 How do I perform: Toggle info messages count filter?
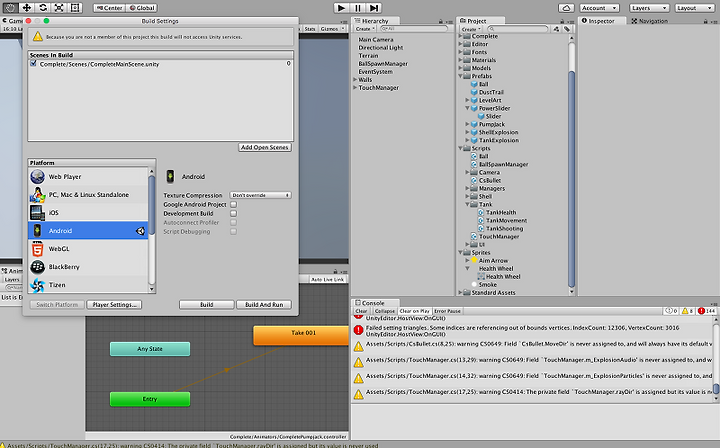(671, 311)
